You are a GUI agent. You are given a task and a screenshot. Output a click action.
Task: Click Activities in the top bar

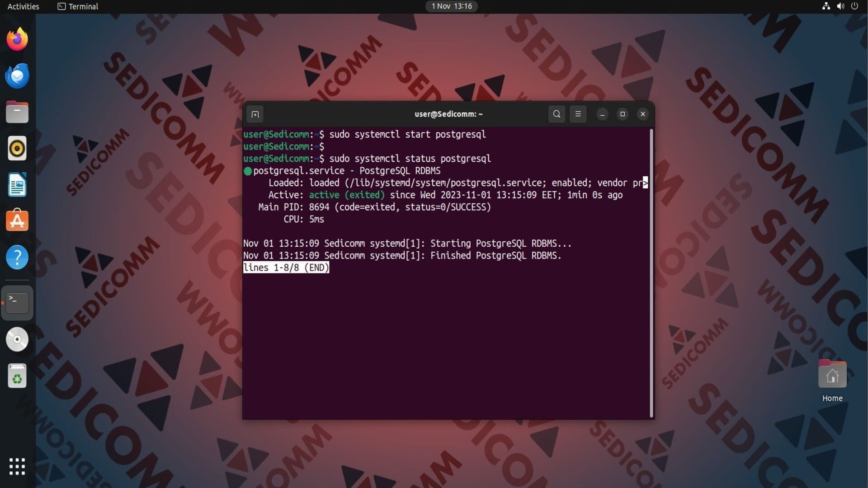pos(24,6)
